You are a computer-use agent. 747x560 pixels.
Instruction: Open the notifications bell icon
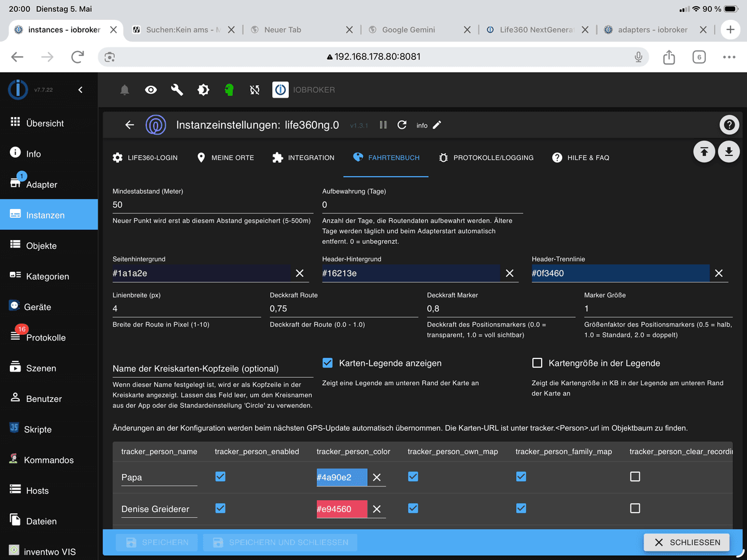[x=125, y=90]
